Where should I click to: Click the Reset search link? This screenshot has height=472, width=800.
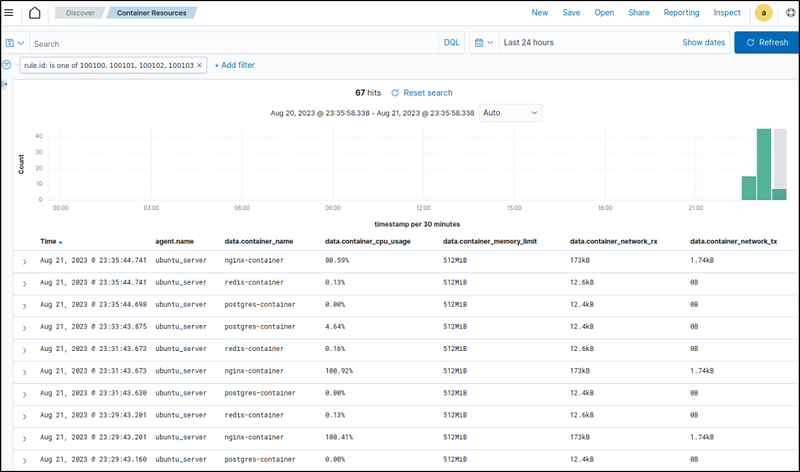[x=421, y=92]
